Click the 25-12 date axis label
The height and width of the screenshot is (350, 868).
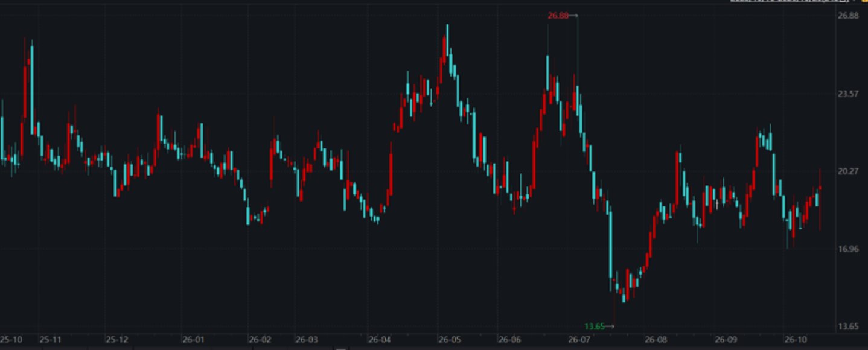click(x=117, y=339)
